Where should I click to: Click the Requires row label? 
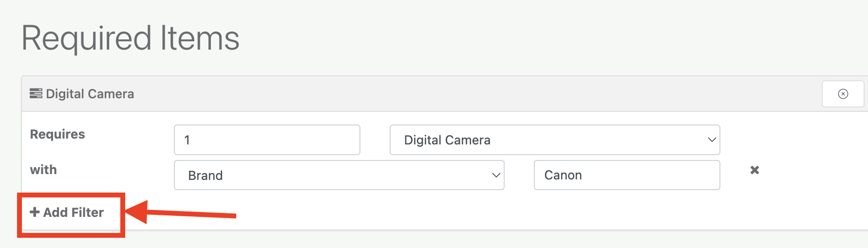[57, 134]
